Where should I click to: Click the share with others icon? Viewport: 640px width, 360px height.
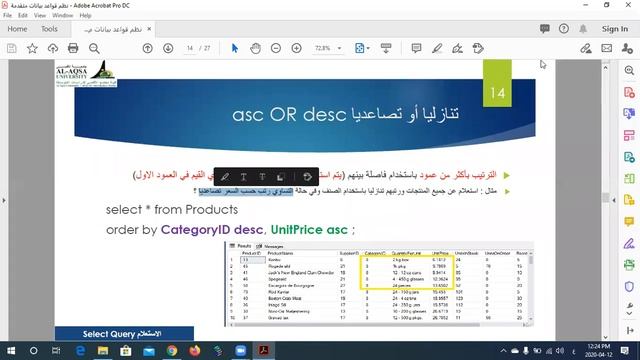(x=627, y=49)
